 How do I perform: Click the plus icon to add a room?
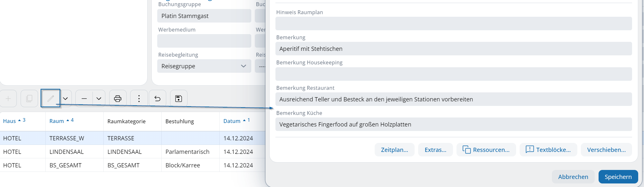pos(8,98)
